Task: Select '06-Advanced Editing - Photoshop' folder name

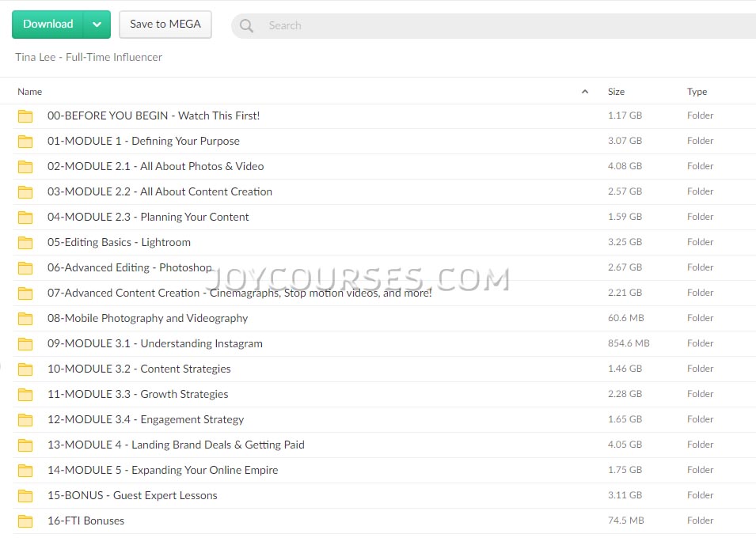Action: 129,267
